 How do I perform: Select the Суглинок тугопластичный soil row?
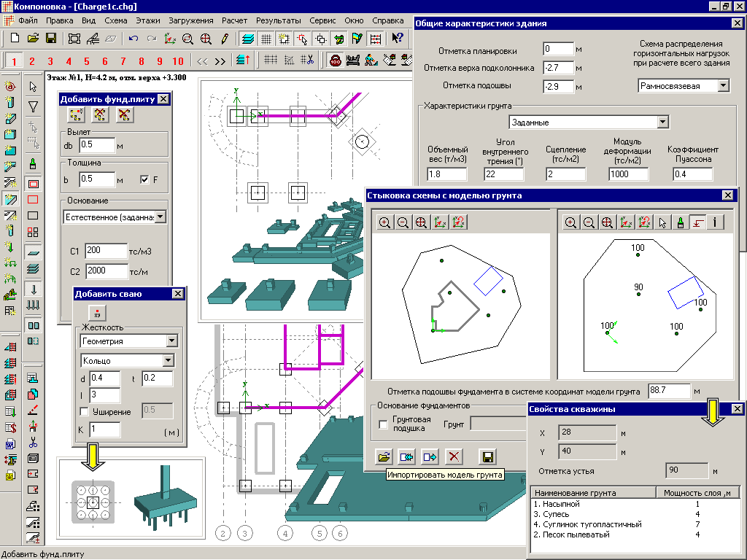(587, 524)
